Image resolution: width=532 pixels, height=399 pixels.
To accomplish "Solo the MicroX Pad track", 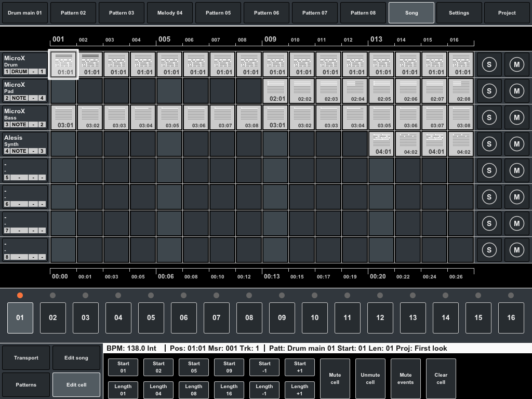I will tap(489, 91).
